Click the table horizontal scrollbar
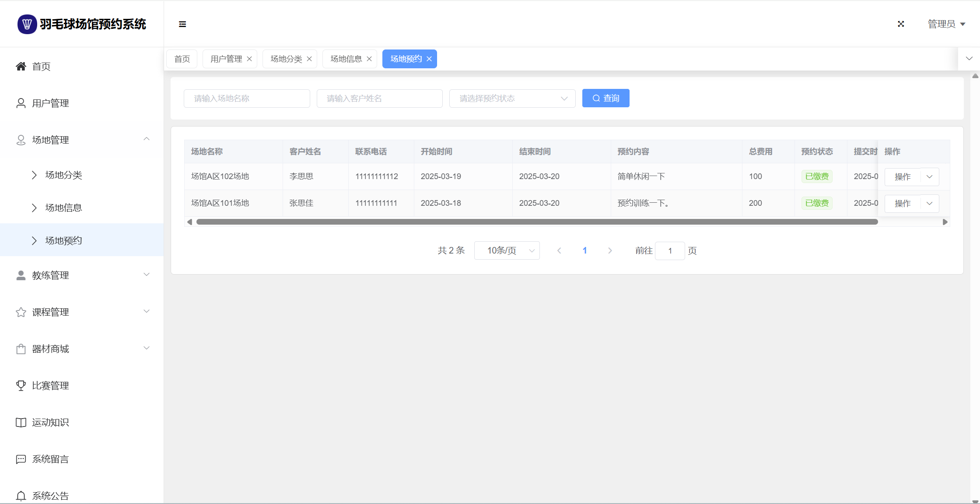This screenshot has width=980, height=504. tap(537, 222)
